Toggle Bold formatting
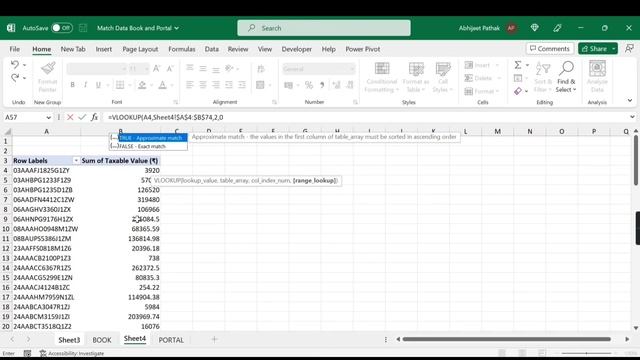Viewport: 640px width, 360px height. pyautogui.click(x=72, y=85)
